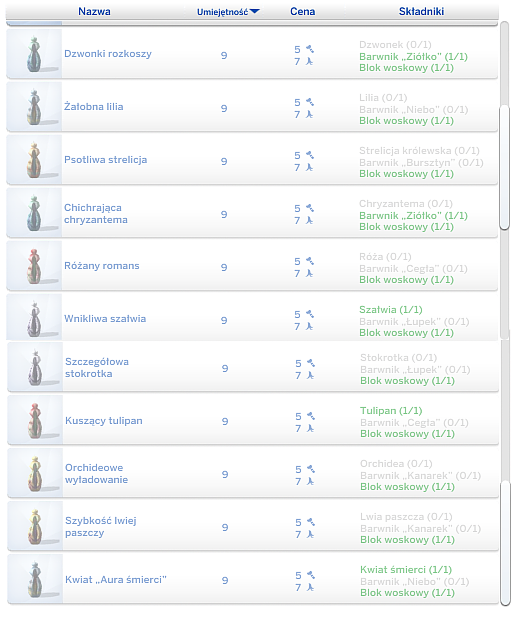Sort list by Nazwa column header
The width and height of the screenshot is (516, 623).
[94, 11]
